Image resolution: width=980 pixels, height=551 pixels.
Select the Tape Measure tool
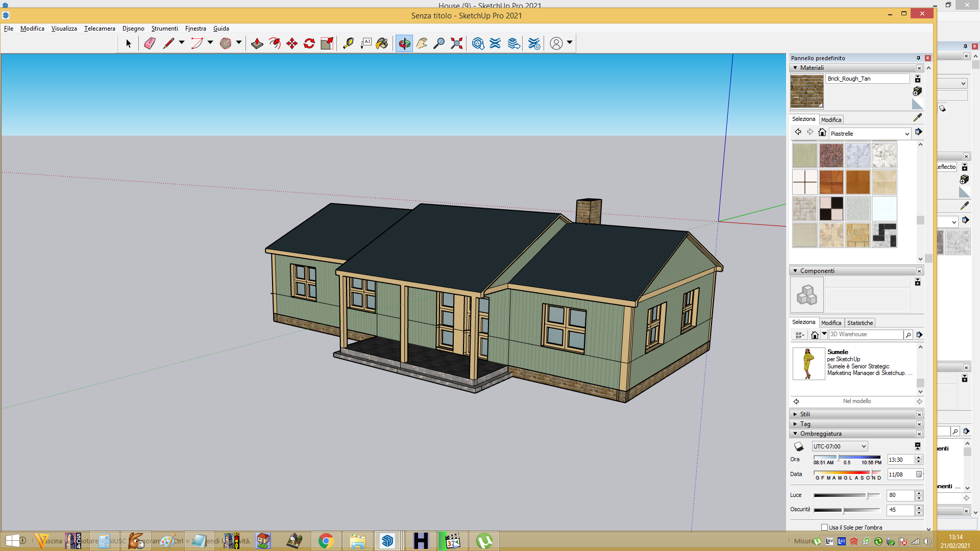(349, 43)
